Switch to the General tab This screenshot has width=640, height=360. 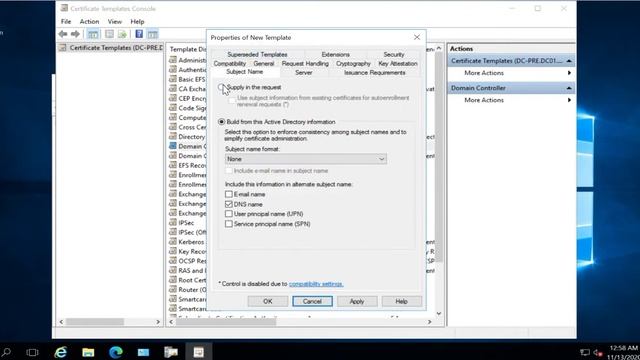click(264, 64)
